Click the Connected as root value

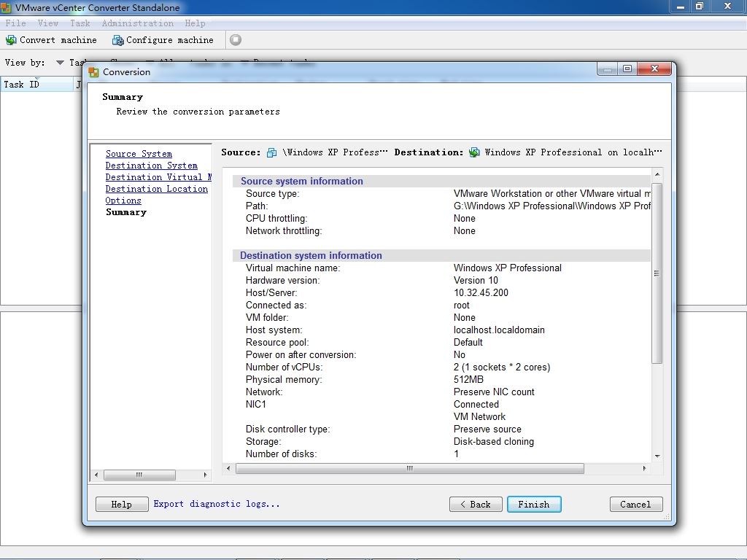(461, 306)
